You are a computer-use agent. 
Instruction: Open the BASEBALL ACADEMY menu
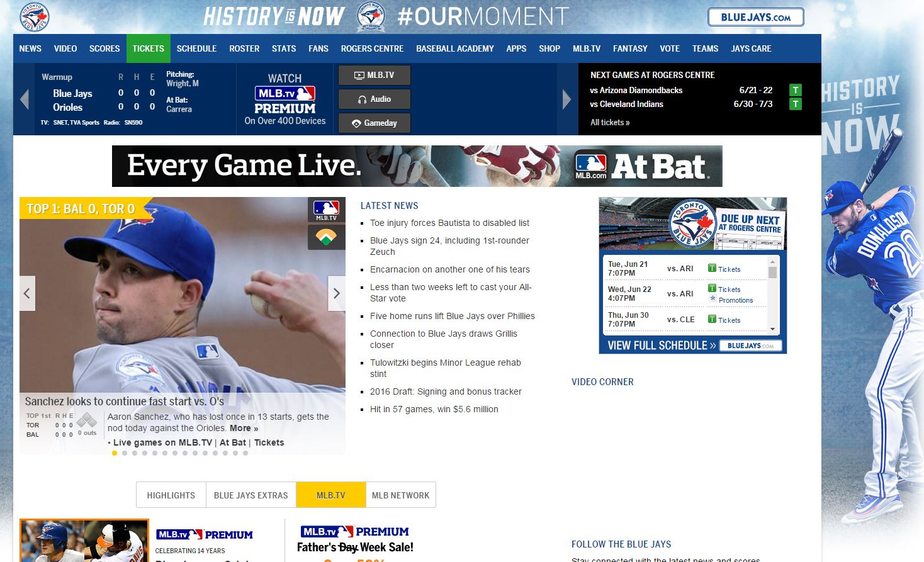(x=455, y=48)
